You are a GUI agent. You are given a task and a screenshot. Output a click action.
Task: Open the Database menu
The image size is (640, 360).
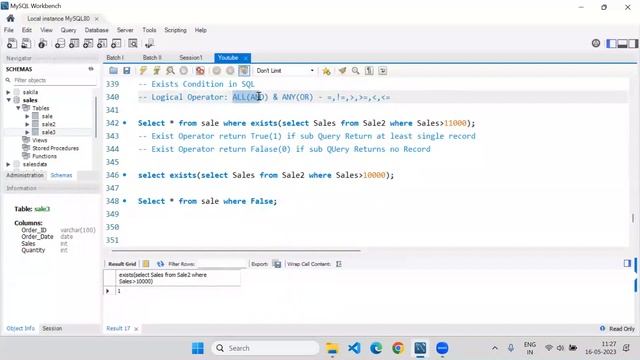click(x=96, y=30)
